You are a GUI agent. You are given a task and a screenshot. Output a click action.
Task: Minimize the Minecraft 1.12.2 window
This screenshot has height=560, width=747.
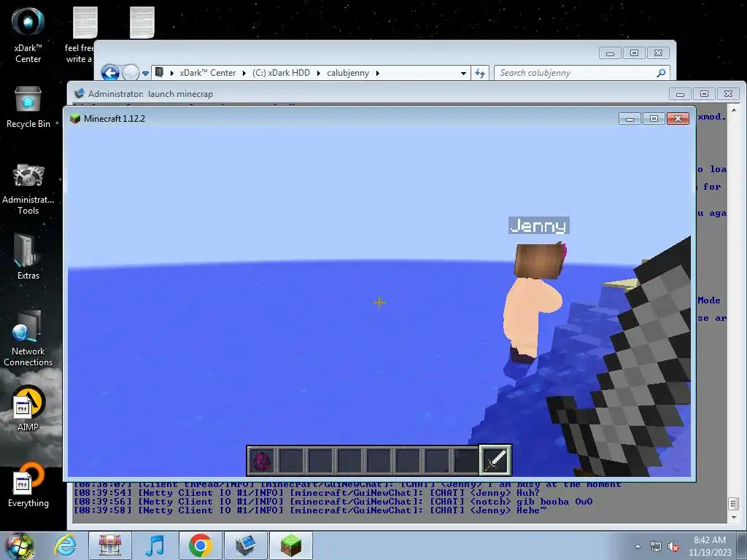pos(630,119)
